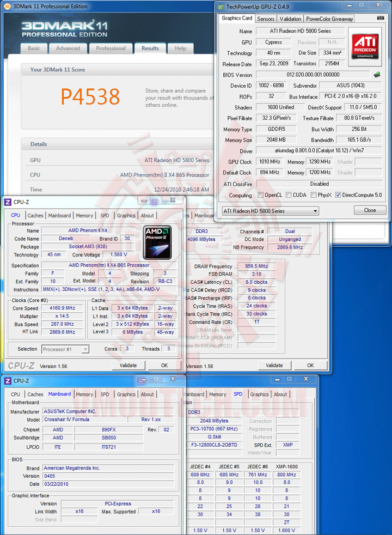Click OK in the CPU-Z Memory window

pos(310,366)
